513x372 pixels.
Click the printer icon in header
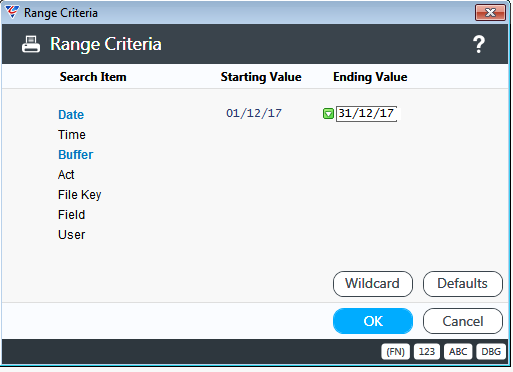click(x=31, y=44)
